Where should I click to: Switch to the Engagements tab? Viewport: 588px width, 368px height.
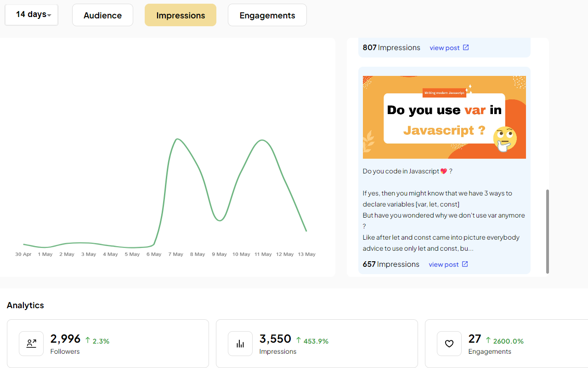[267, 15]
